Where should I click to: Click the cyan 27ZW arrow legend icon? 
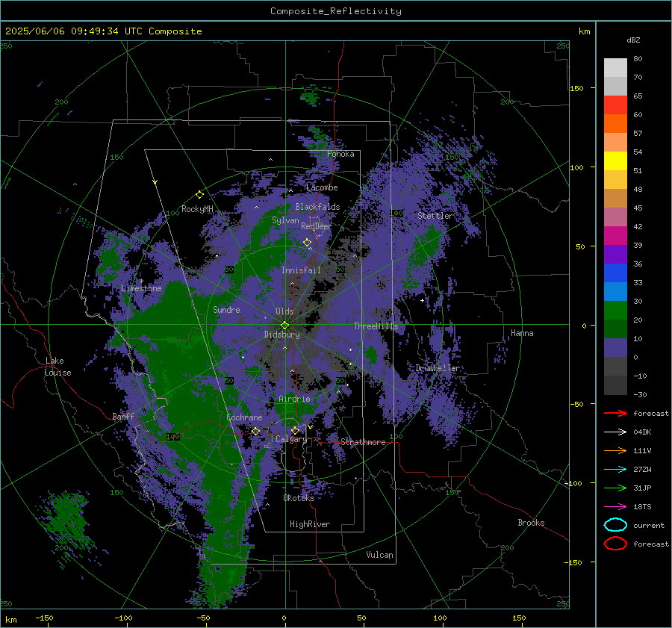pos(615,470)
